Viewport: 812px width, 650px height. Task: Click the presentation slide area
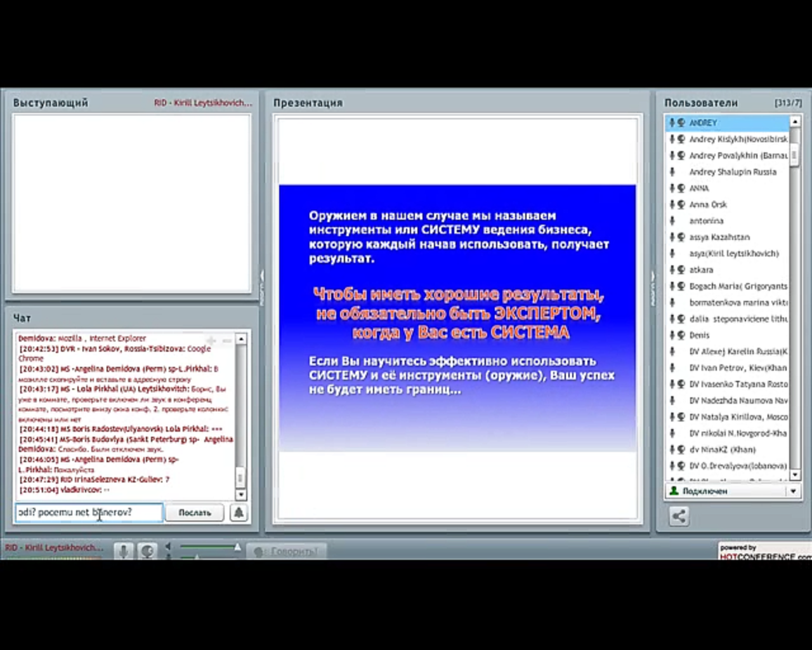click(457, 319)
